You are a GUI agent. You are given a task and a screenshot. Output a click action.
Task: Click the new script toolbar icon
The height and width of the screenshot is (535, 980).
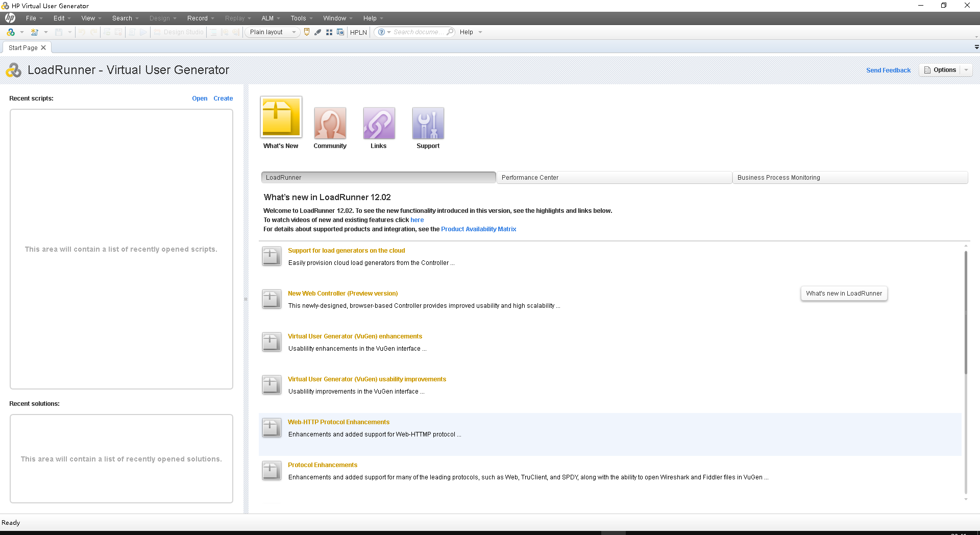[x=11, y=32]
